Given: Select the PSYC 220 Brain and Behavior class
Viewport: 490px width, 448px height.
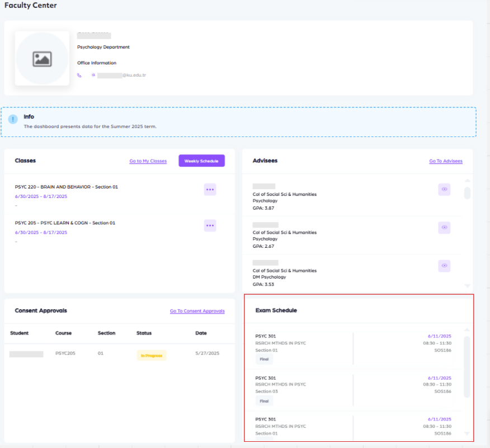Looking at the screenshot, I should [67, 187].
